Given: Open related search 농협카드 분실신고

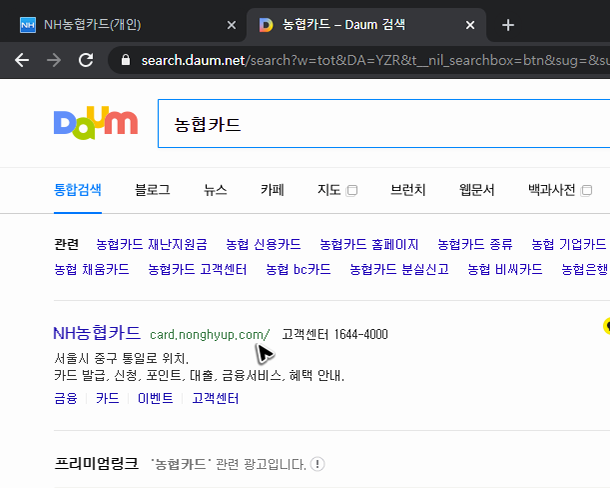Looking at the screenshot, I should [x=399, y=269].
